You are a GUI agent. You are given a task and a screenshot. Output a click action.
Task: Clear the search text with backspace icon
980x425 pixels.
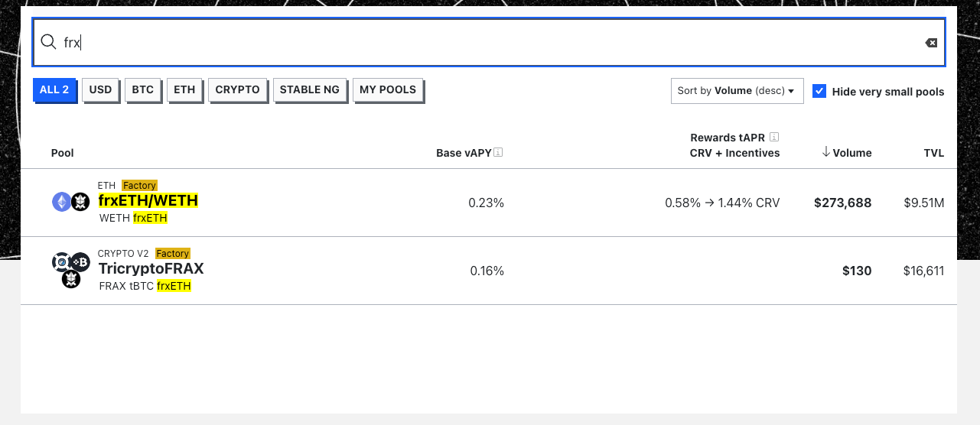[x=931, y=43]
